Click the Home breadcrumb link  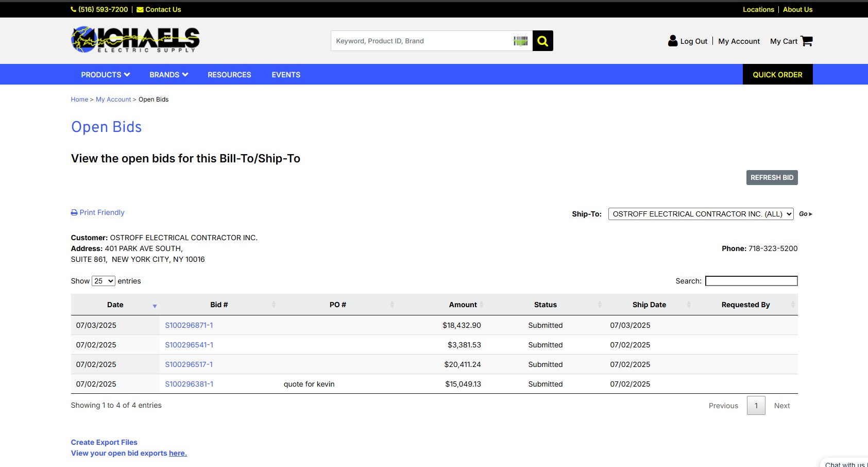[79, 99]
